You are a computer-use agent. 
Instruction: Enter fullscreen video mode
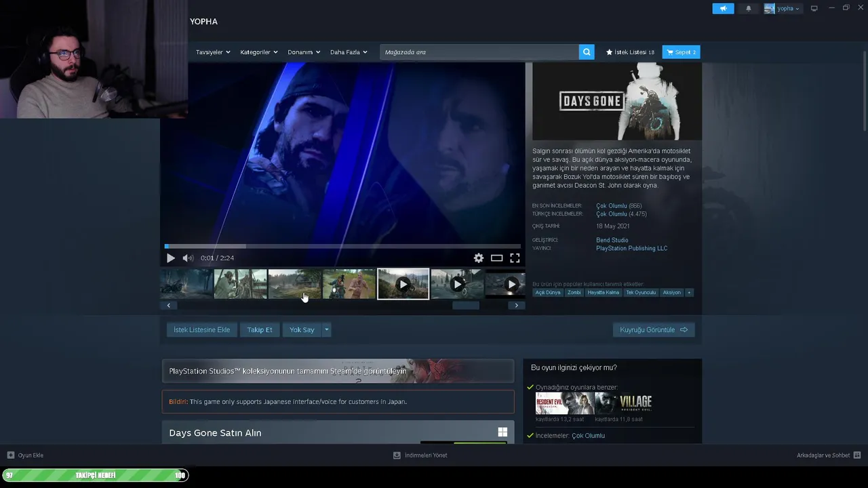(515, 258)
